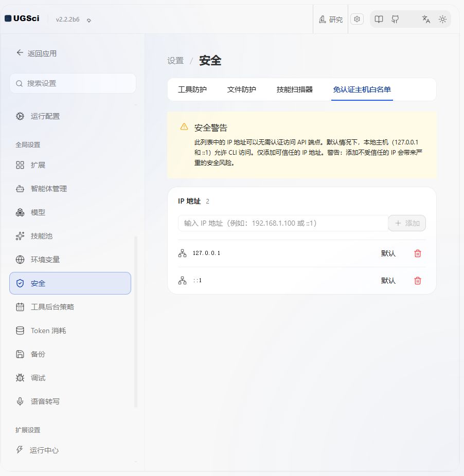
Task: Click the 127.0.0.1 address text
Action: [206, 253]
